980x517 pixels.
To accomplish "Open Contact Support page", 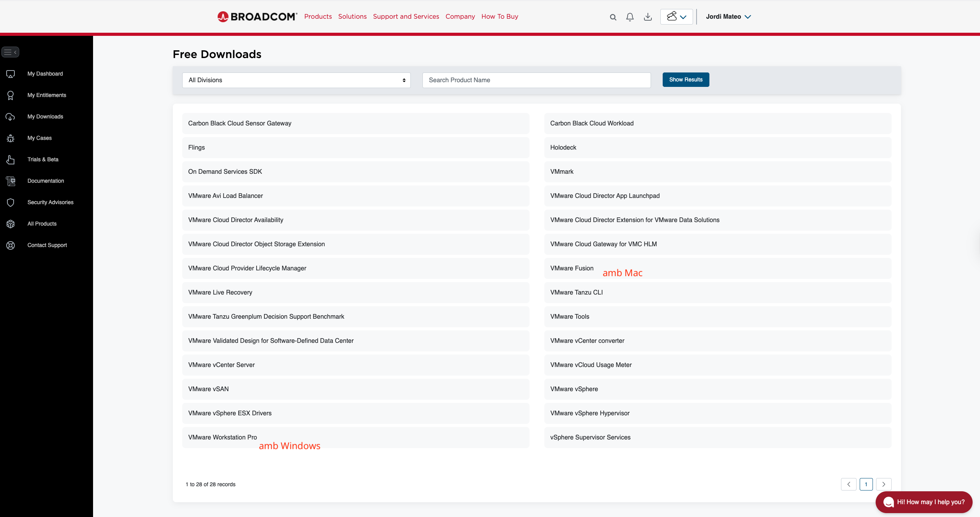I will pos(47,245).
